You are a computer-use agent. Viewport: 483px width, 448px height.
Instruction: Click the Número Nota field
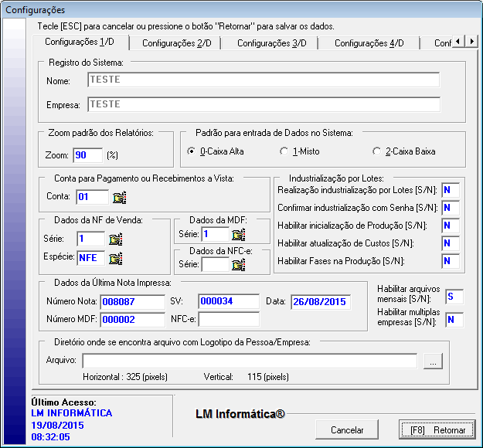click(132, 301)
